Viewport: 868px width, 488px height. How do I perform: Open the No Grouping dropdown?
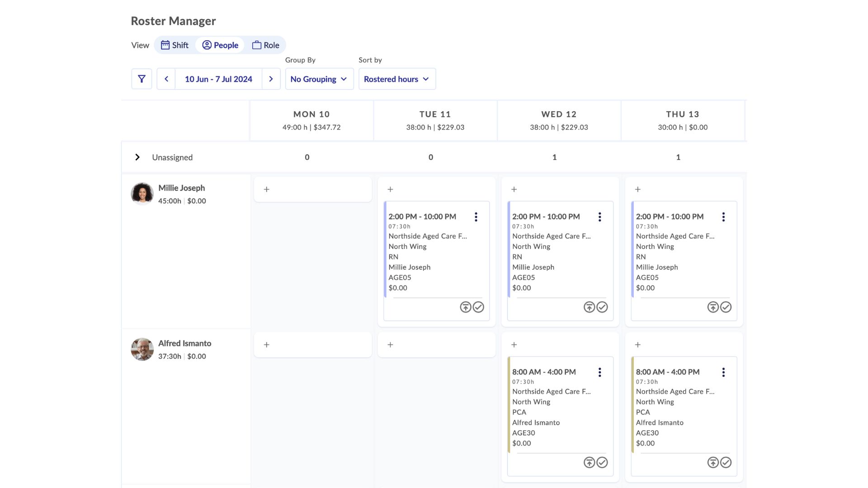click(x=319, y=79)
